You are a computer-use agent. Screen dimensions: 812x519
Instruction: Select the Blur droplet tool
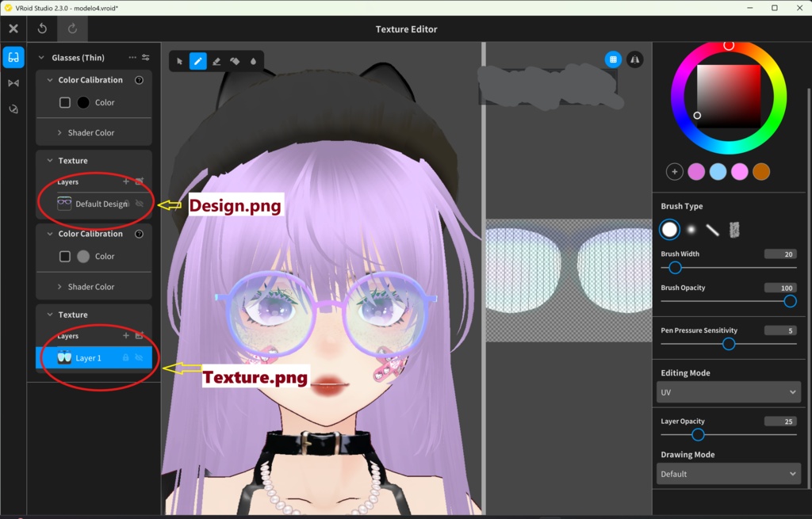pyautogui.click(x=255, y=61)
